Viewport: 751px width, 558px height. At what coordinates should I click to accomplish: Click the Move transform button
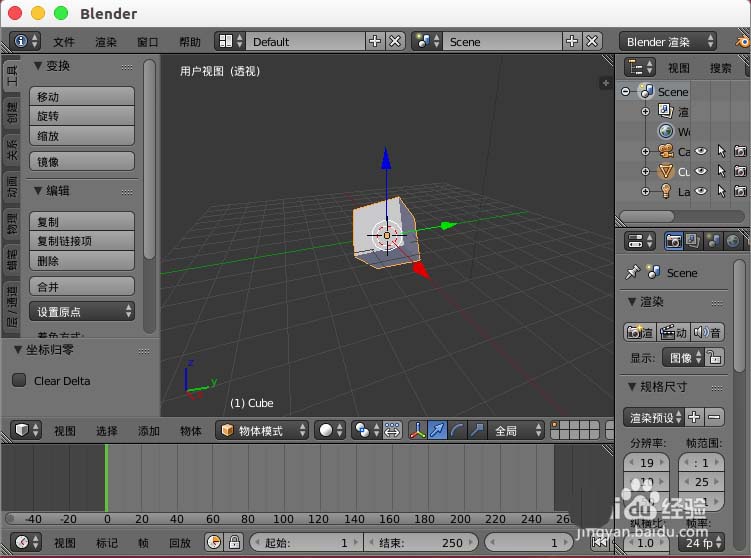click(x=82, y=96)
